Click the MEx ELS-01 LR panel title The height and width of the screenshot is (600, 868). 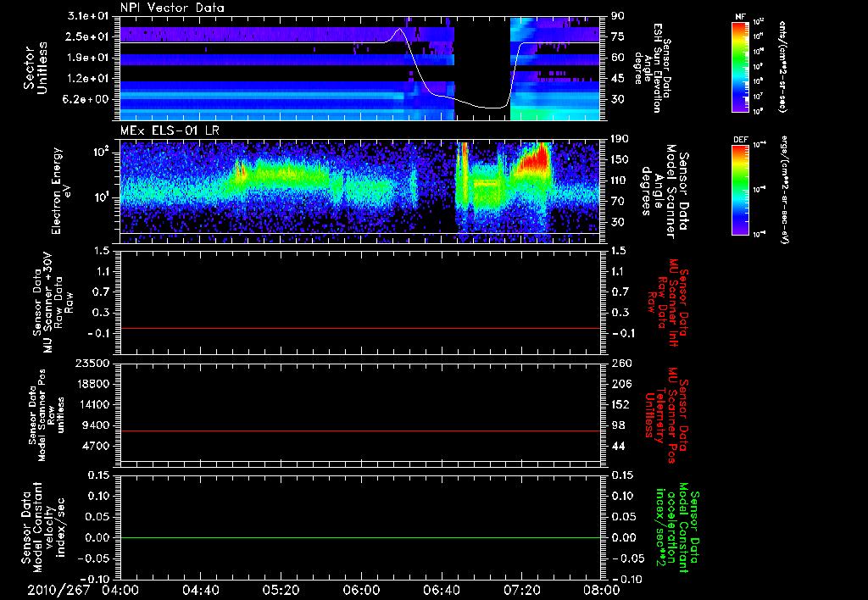click(x=170, y=131)
